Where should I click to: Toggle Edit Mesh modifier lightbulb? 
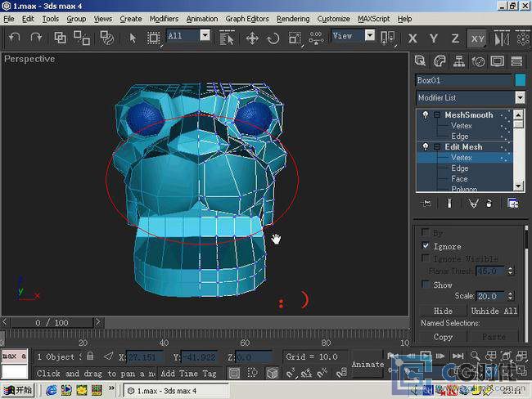pos(425,147)
